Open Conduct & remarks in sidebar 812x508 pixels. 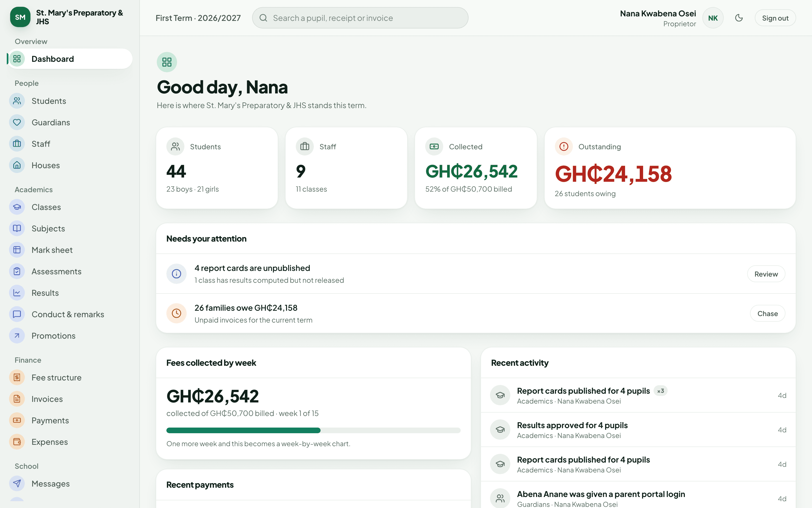point(70,314)
